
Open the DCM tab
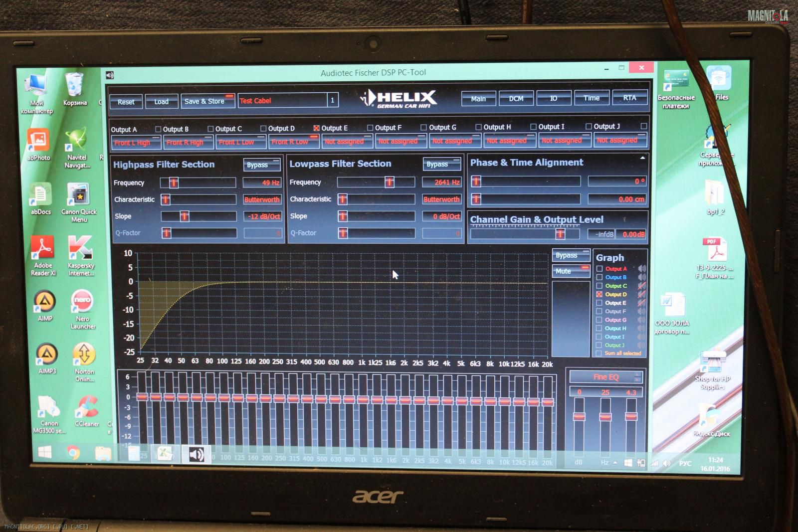pyautogui.click(x=516, y=98)
